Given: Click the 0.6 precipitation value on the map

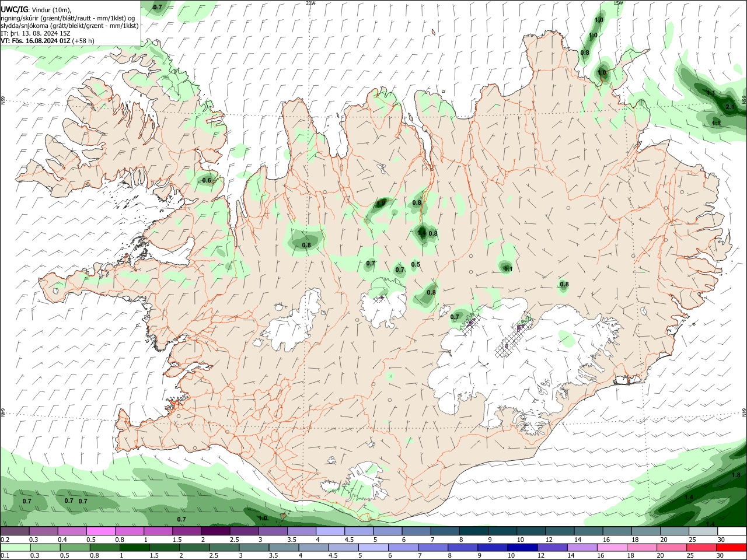Looking at the screenshot, I should coord(207,181).
